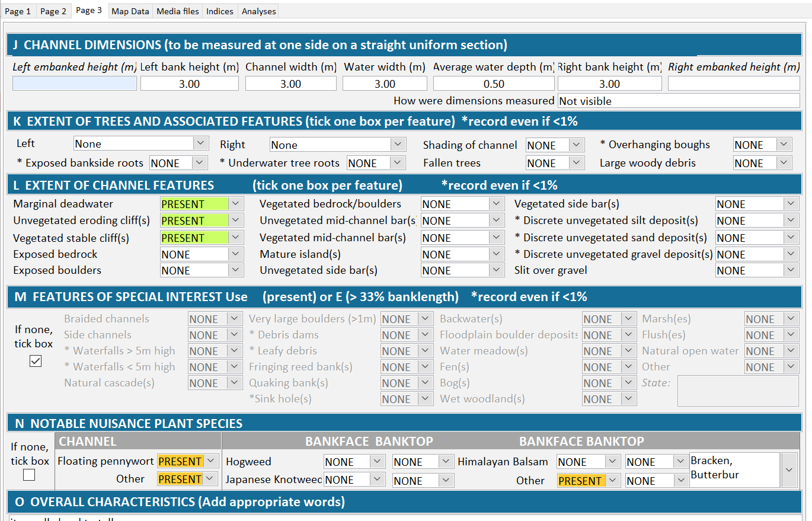Open the bankface Other PRESENT dropdown
This screenshot has height=521, width=812.
click(x=588, y=481)
